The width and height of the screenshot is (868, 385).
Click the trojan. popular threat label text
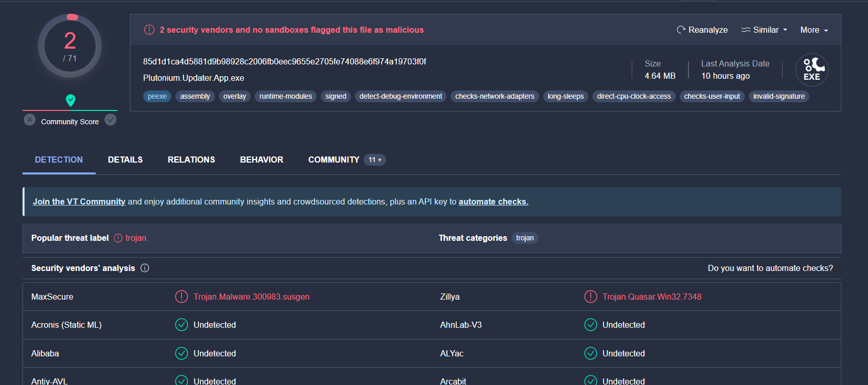point(137,238)
